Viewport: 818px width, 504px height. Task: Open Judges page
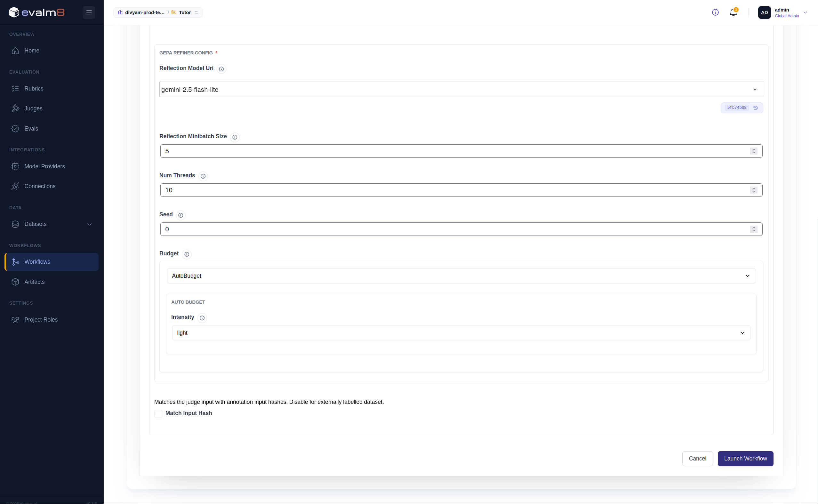click(x=52, y=108)
